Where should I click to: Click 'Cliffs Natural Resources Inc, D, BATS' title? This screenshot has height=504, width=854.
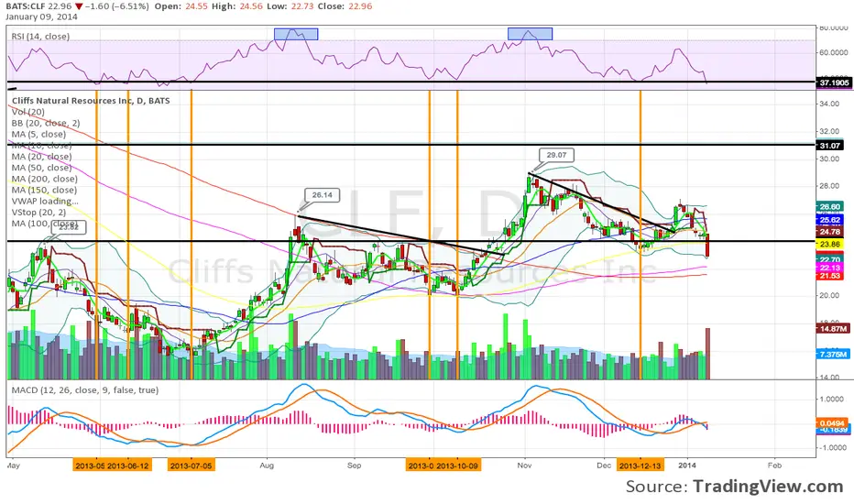point(91,101)
